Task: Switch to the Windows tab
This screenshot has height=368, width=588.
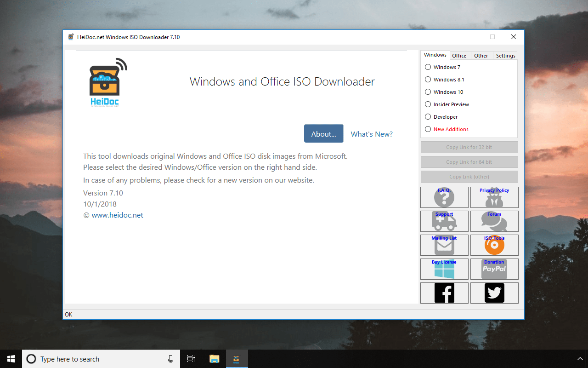Action: pos(435,55)
